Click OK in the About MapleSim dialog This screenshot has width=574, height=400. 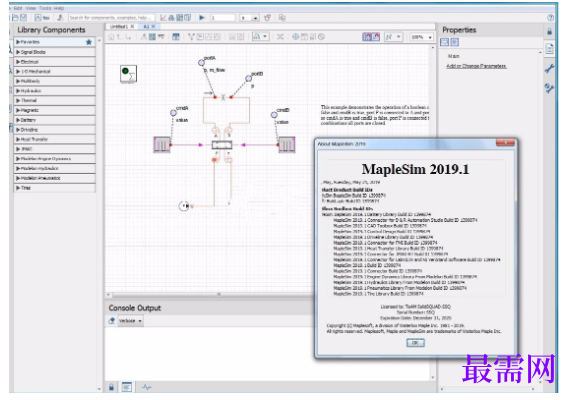(415, 343)
